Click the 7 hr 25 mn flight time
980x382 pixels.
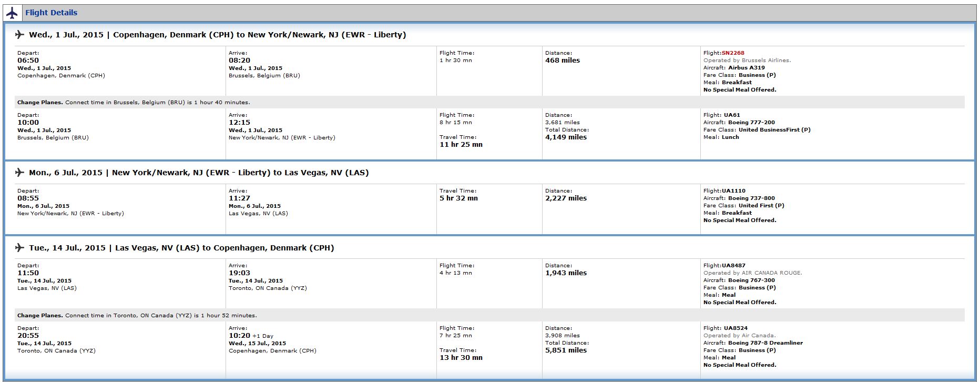[x=456, y=336]
